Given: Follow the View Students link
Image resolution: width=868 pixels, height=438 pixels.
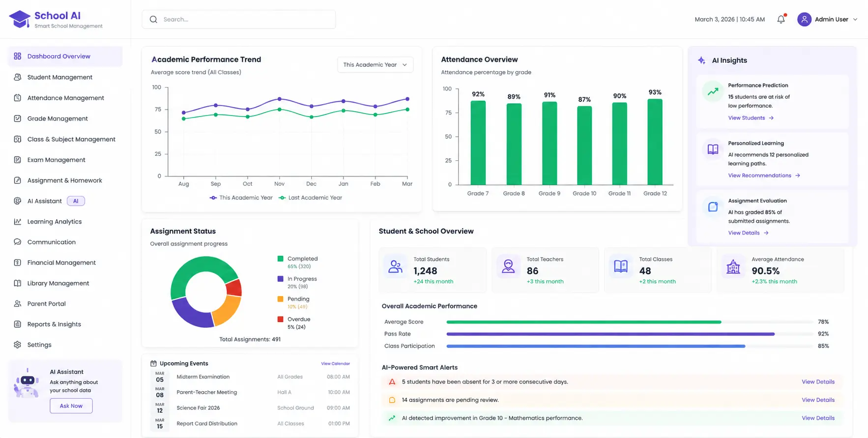Looking at the screenshot, I should [x=751, y=118].
